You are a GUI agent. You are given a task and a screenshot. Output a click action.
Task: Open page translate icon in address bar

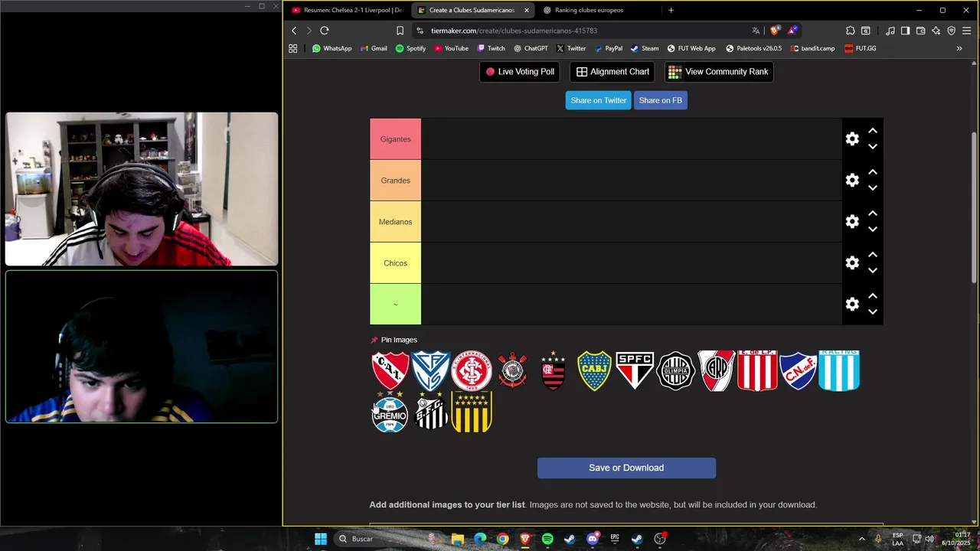coord(756,31)
